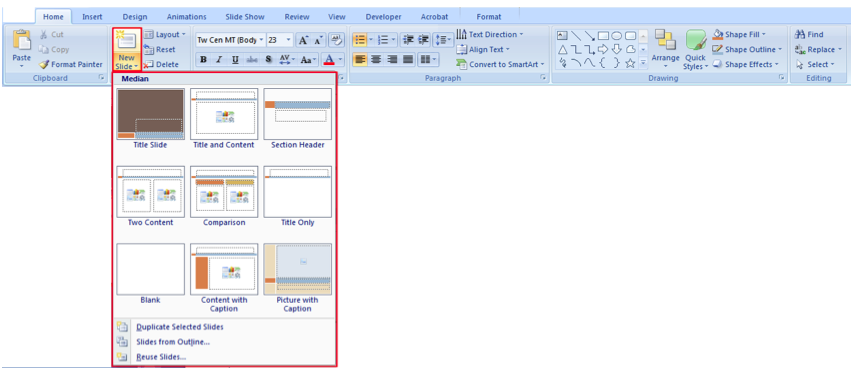852x368 pixels.
Task: Click the Cut scissors command
Action: [x=52, y=34]
